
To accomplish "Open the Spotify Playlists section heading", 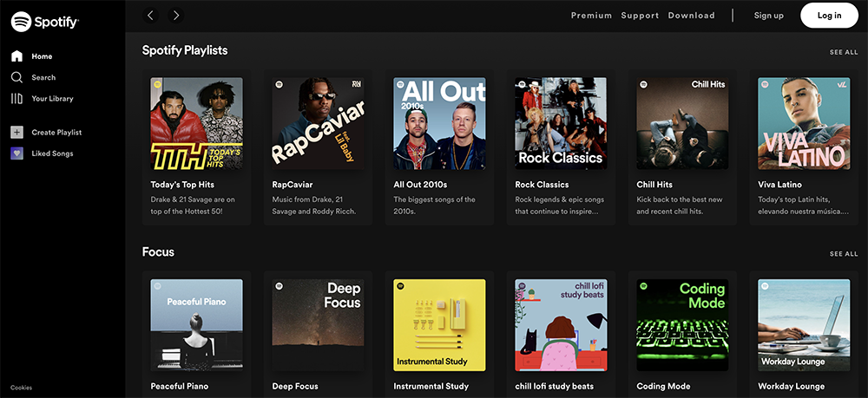I will click(x=185, y=50).
